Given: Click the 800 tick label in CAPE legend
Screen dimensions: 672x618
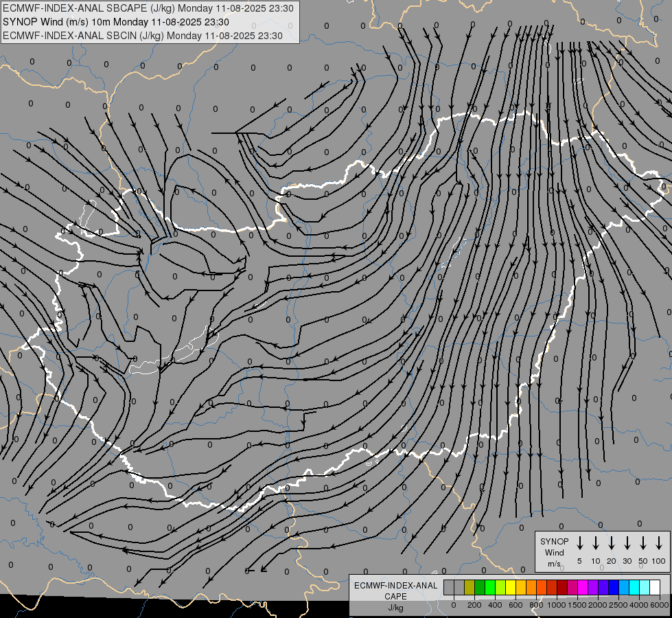Looking at the screenshot, I should pyautogui.click(x=536, y=605).
